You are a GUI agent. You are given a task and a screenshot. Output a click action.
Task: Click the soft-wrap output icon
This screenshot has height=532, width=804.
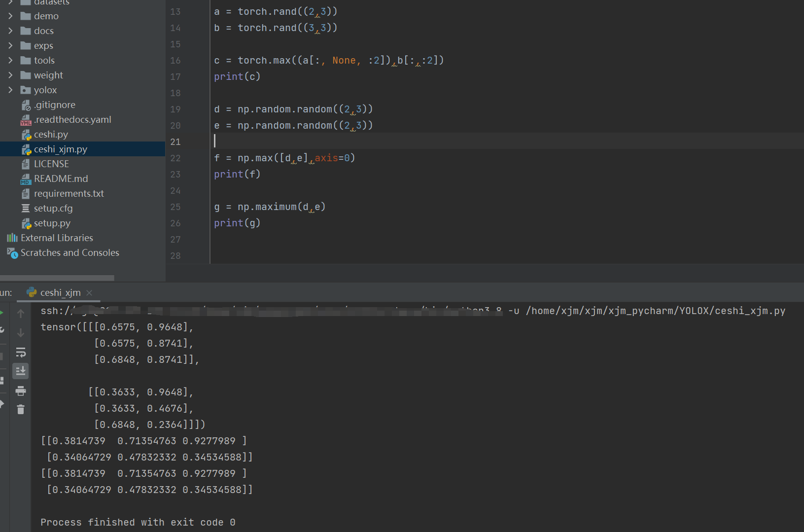coord(21,352)
